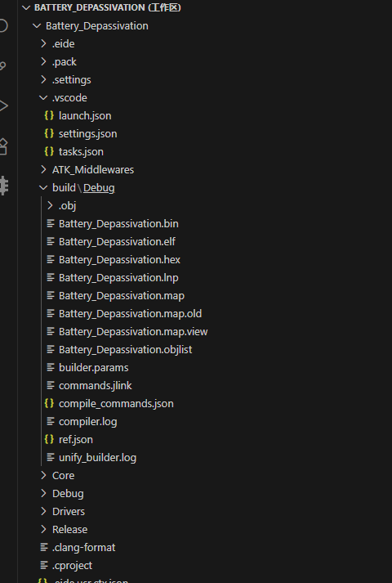
Task: Click the JSON icon next to compile_commands.json
Action: click(x=49, y=403)
